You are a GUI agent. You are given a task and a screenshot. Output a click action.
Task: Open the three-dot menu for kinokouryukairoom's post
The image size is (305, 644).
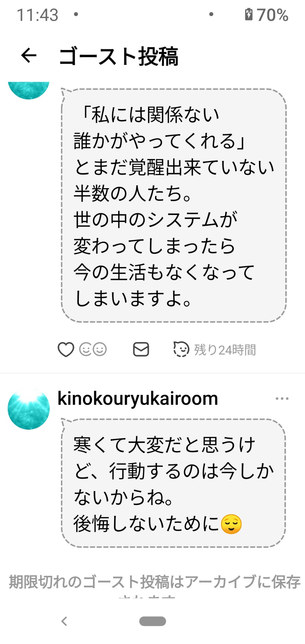[x=282, y=398]
